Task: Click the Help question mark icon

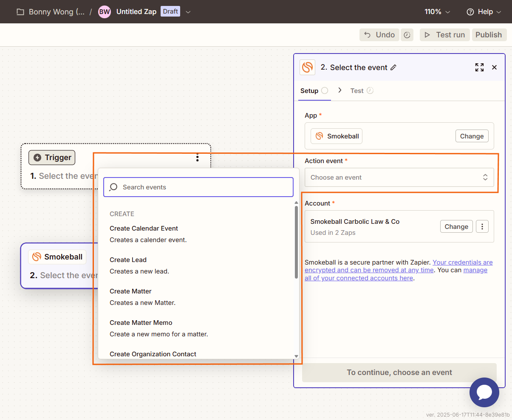Action: 470,12
